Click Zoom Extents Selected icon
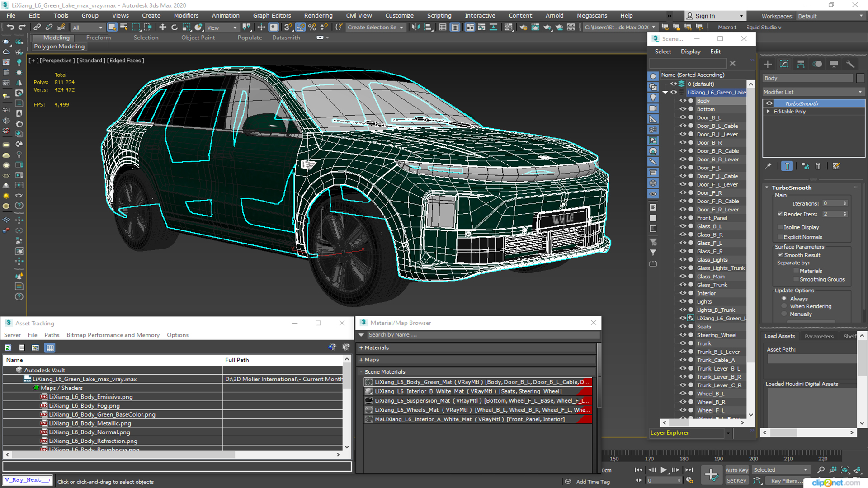868x488 pixels. (x=845, y=470)
